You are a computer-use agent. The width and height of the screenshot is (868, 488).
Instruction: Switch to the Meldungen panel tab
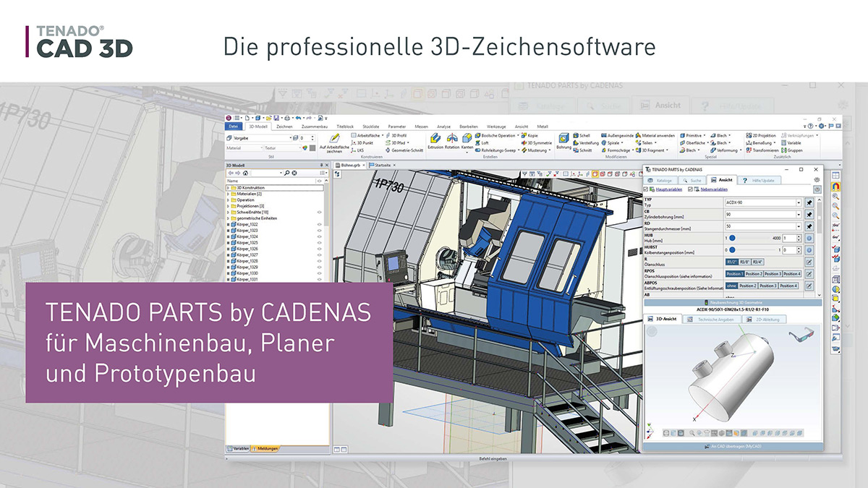pyautogui.click(x=265, y=448)
